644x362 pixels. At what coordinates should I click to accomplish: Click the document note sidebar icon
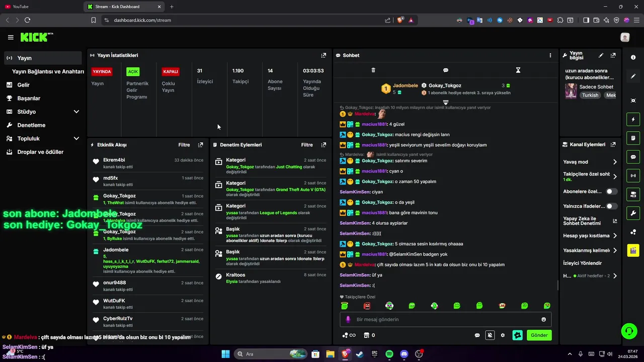click(633, 138)
